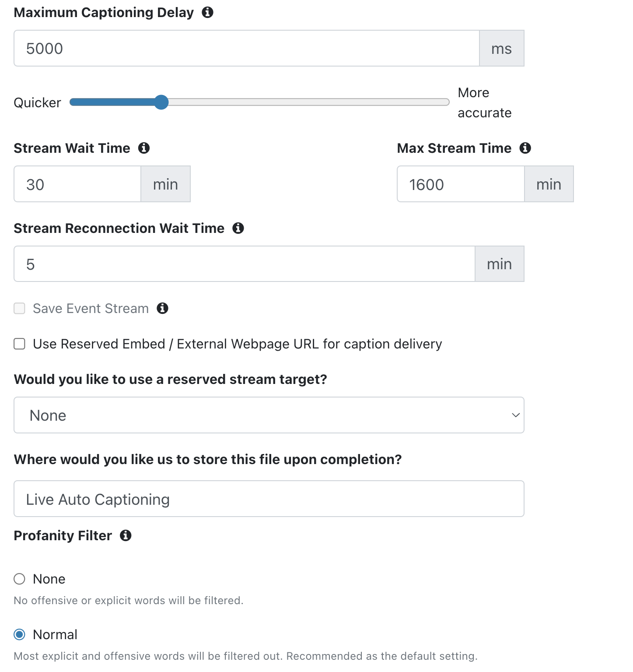633x672 pixels.
Task: Click info icon beside Maximum Captioning Delay
Action: (207, 12)
